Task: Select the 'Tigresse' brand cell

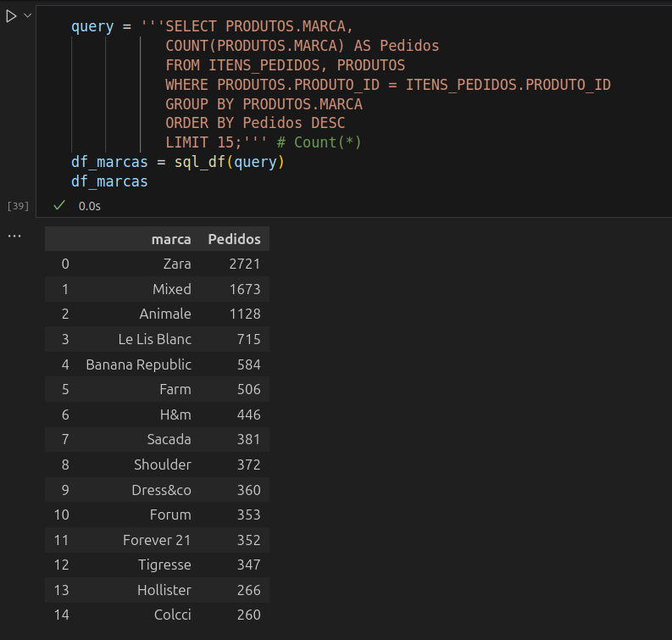Action: click(x=164, y=565)
